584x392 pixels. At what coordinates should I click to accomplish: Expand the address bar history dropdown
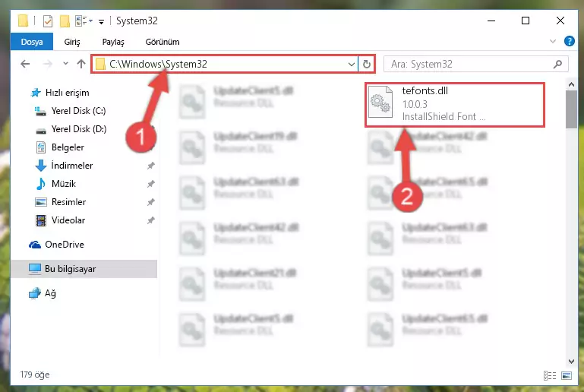[351, 64]
